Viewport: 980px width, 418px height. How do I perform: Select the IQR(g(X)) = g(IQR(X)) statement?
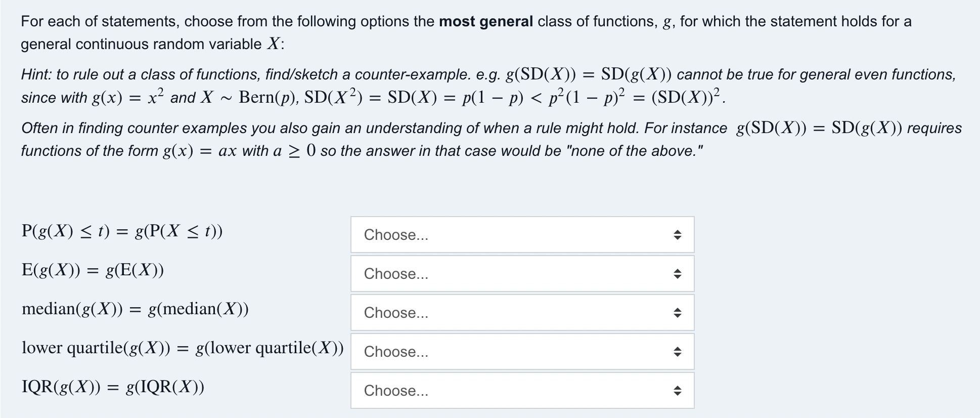(114, 387)
